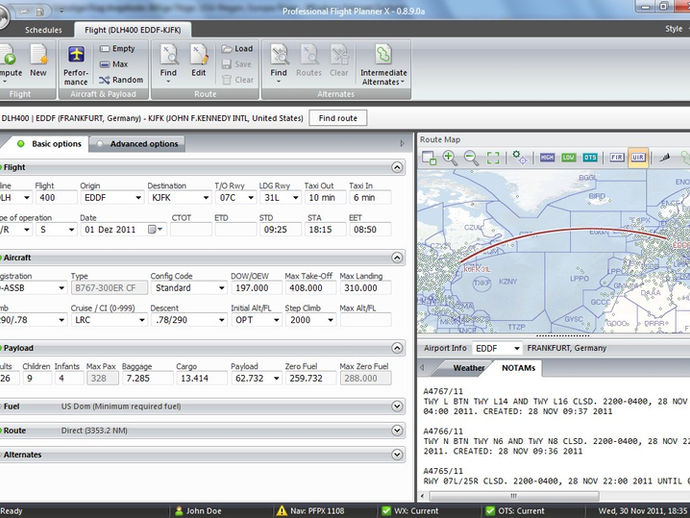Viewport: 690px width, 518px height.
Task: Fit route map to full extent
Action: click(x=493, y=158)
